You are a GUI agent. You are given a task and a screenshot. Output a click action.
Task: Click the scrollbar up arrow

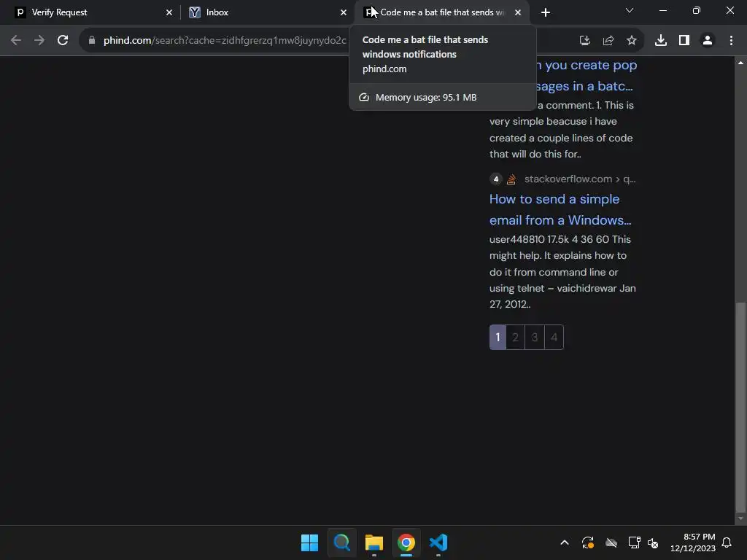[x=740, y=63]
